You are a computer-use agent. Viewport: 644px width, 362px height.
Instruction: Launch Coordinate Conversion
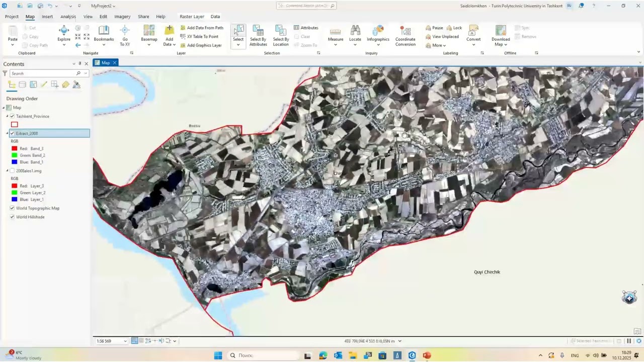tap(405, 35)
